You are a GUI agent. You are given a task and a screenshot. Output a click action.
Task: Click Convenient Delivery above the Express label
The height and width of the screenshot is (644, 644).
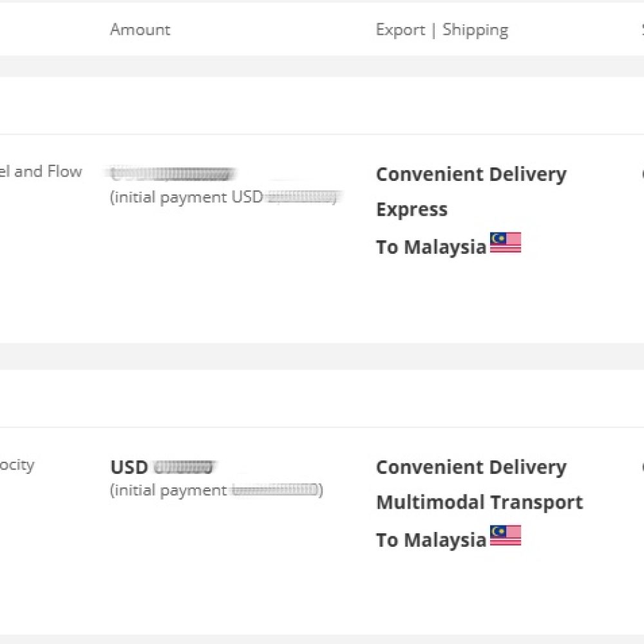pyautogui.click(x=471, y=174)
